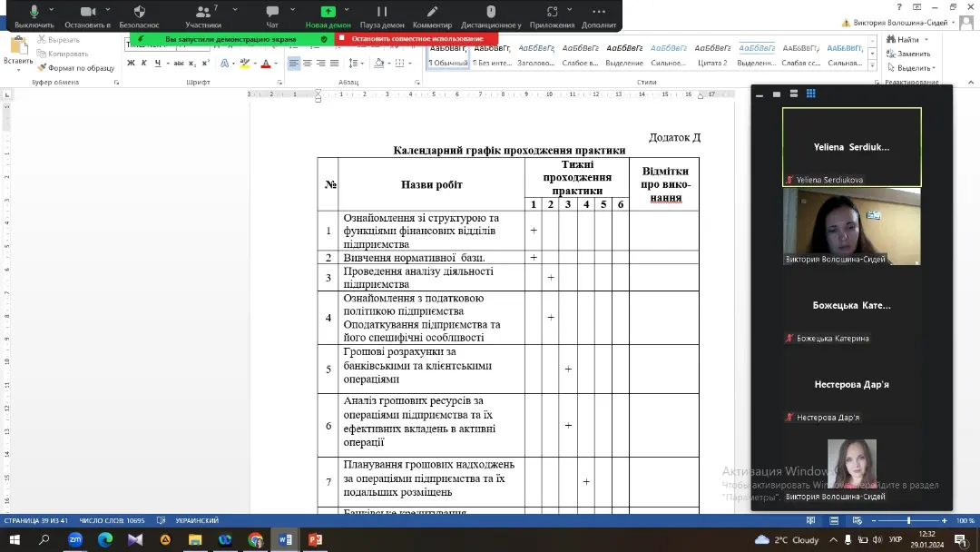Image resolution: width=980 pixels, height=552 pixels.
Task: Click the Format Painter button
Action: click(x=76, y=68)
